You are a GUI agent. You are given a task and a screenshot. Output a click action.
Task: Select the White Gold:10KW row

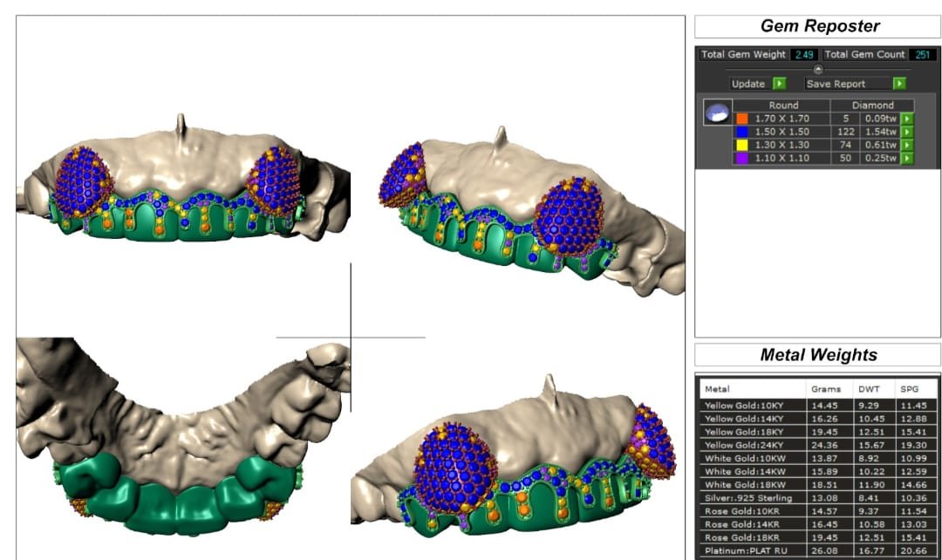pos(818,459)
